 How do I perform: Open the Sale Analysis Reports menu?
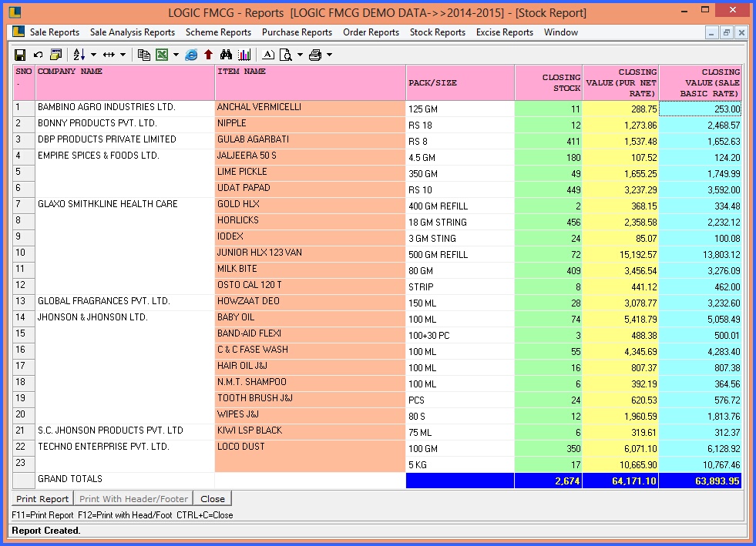click(133, 32)
